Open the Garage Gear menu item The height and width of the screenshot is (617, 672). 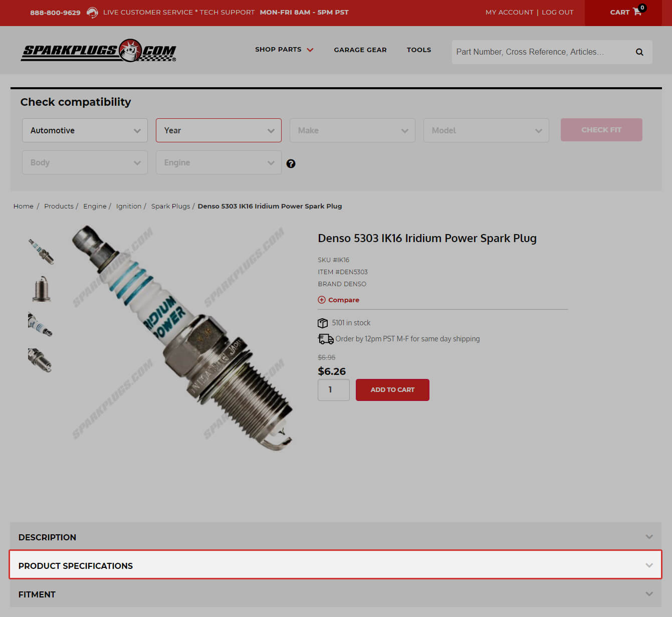(360, 50)
